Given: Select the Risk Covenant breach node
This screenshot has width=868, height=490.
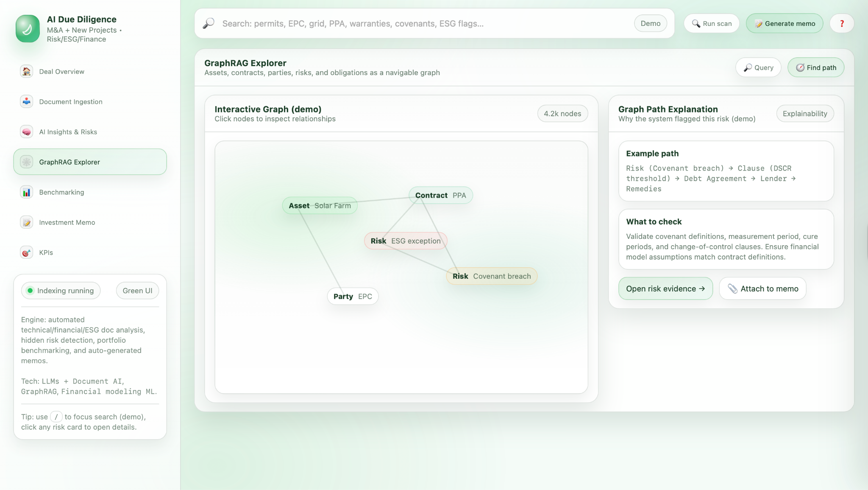Looking at the screenshot, I should (491, 276).
